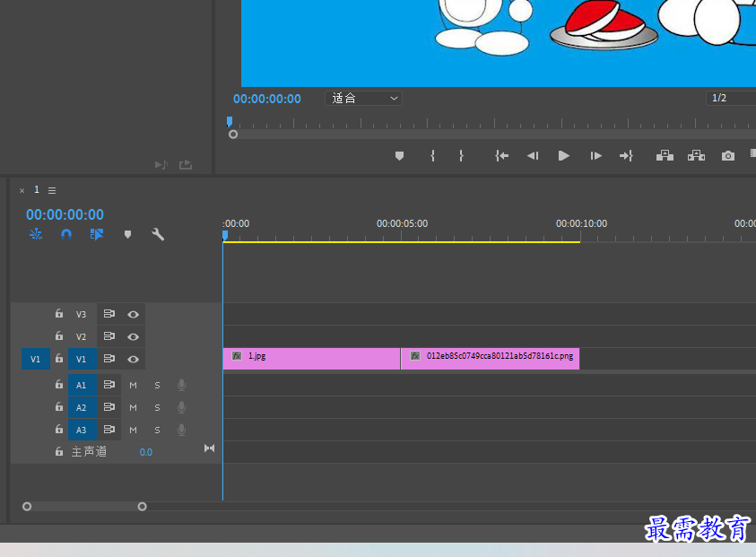This screenshot has height=557, width=756.
Task: Toggle timeline Snap magnet icon
Action: [66, 234]
